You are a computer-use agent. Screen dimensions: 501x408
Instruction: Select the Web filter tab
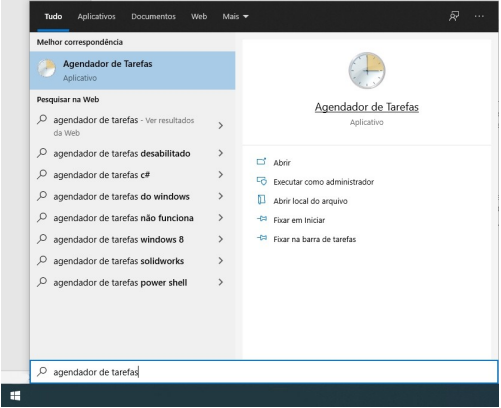pyautogui.click(x=199, y=16)
